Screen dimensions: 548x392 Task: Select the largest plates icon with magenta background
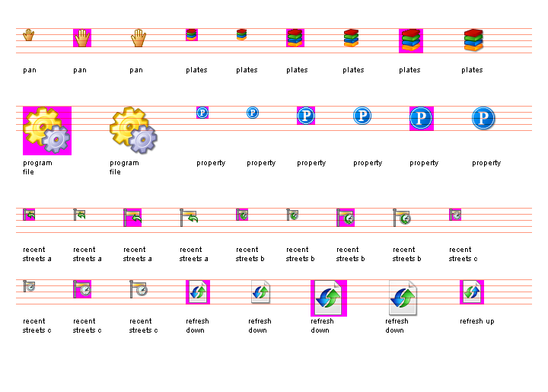coord(410,40)
